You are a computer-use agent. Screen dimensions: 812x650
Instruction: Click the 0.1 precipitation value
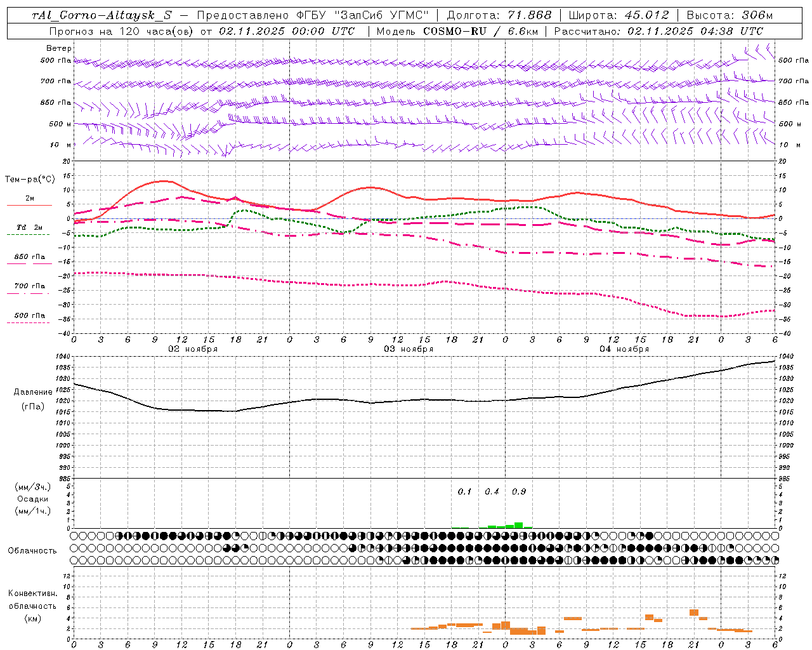click(465, 491)
